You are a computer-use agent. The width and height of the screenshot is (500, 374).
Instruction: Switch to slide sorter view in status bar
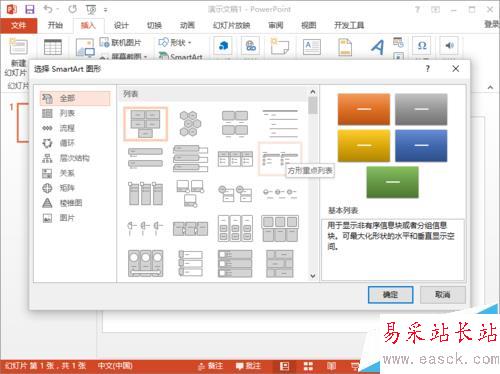click(x=308, y=366)
